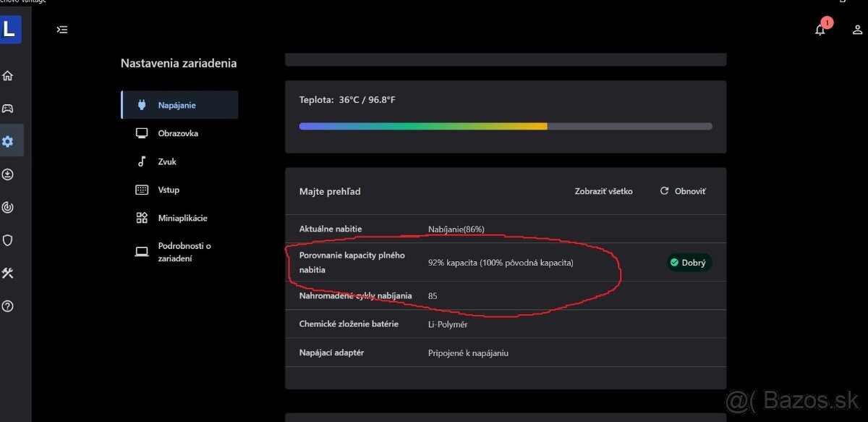This screenshot has height=422, width=868.
Task: Select the gamepad icon for gaming features
Action: (x=7, y=108)
